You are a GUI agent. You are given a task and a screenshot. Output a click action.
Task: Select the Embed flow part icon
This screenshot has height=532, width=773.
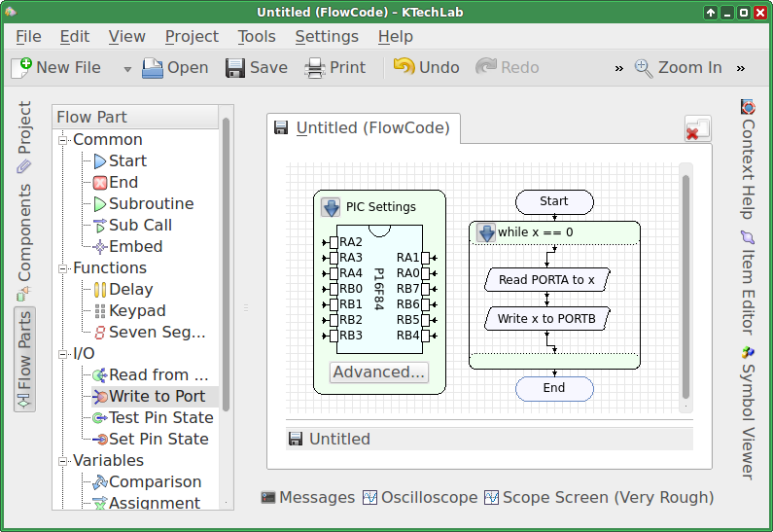pos(100,247)
